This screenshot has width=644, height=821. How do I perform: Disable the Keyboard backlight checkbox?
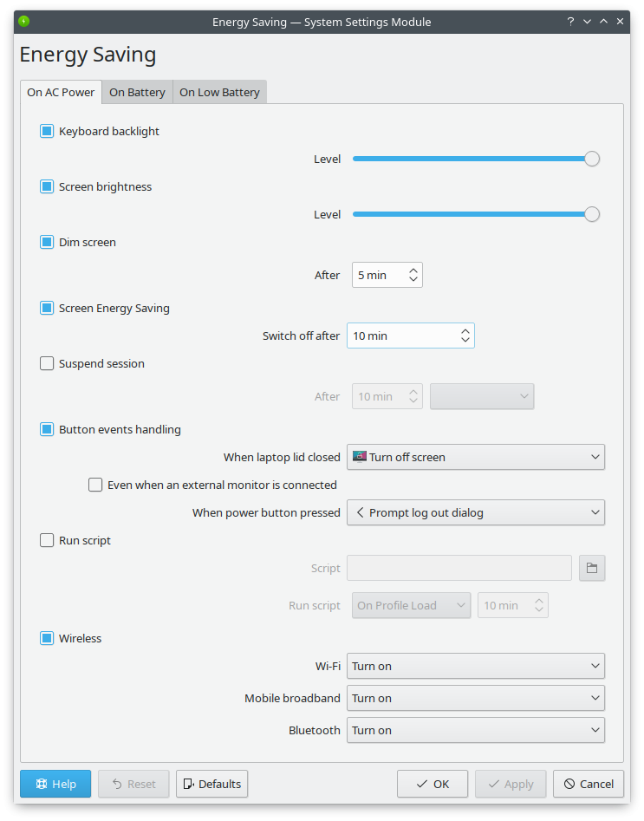tap(47, 132)
